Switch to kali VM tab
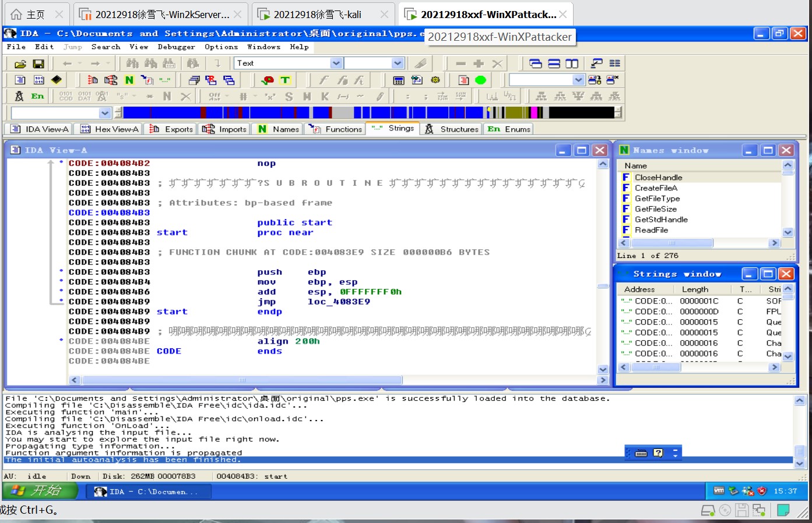Screen dimensions: 812x523 (x=323, y=15)
